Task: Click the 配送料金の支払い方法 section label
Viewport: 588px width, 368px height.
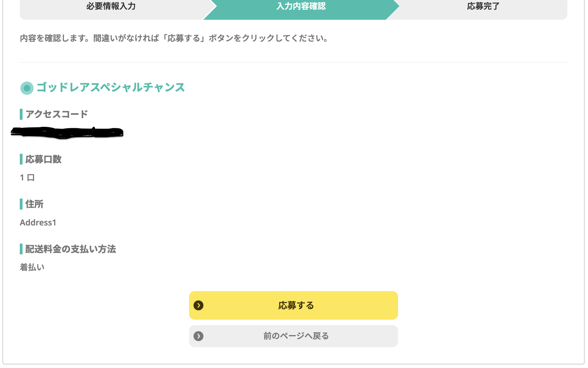Action: (x=71, y=249)
